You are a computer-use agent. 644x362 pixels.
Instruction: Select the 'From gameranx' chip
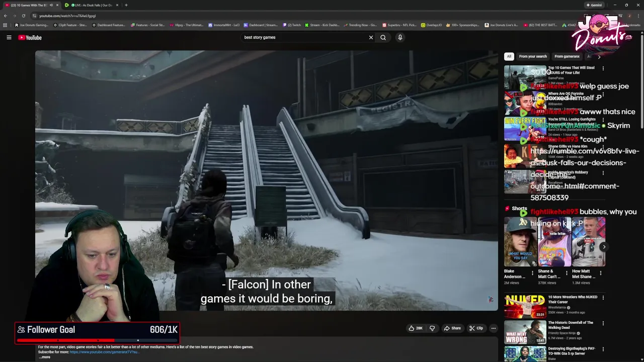[567, 56]
